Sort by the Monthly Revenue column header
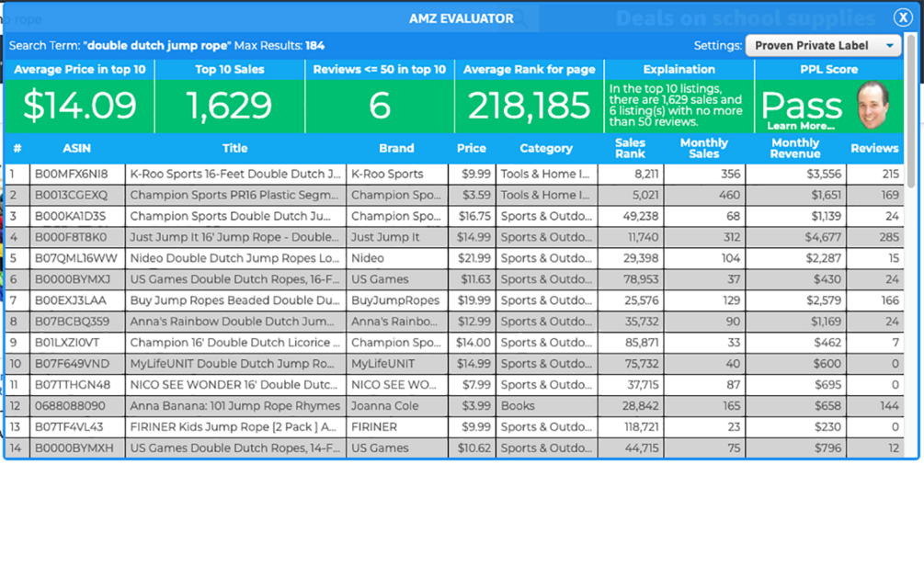Viewport: 924px width, 577px height. (x=795, y=148)
